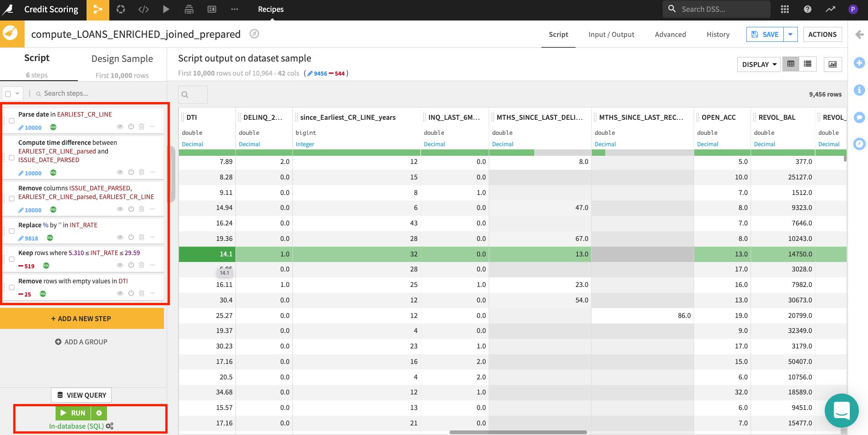Click the code notebooks icon in navbar
Viewport: 868px width, 435px height.
tap(143, 10)
